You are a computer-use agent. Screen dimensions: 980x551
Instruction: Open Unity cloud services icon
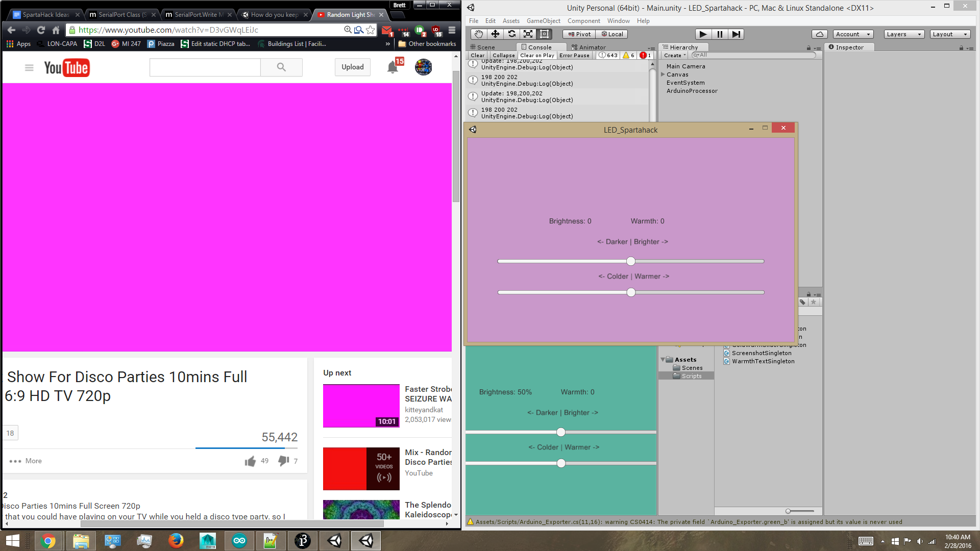(x=819, y=34)
